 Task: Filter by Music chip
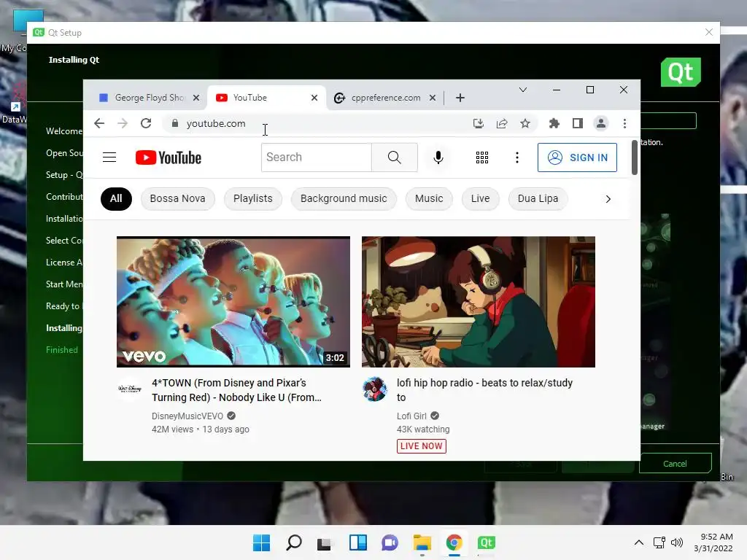pyautogui.click(x=429, y=198)
